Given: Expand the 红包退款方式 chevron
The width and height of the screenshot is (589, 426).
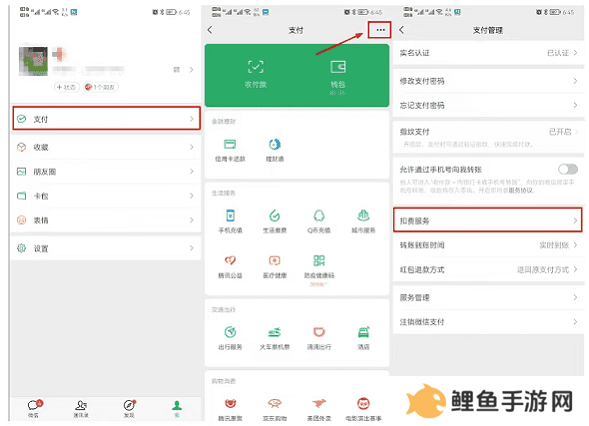Looking at the screenshot, I should [x=575, y=269].
